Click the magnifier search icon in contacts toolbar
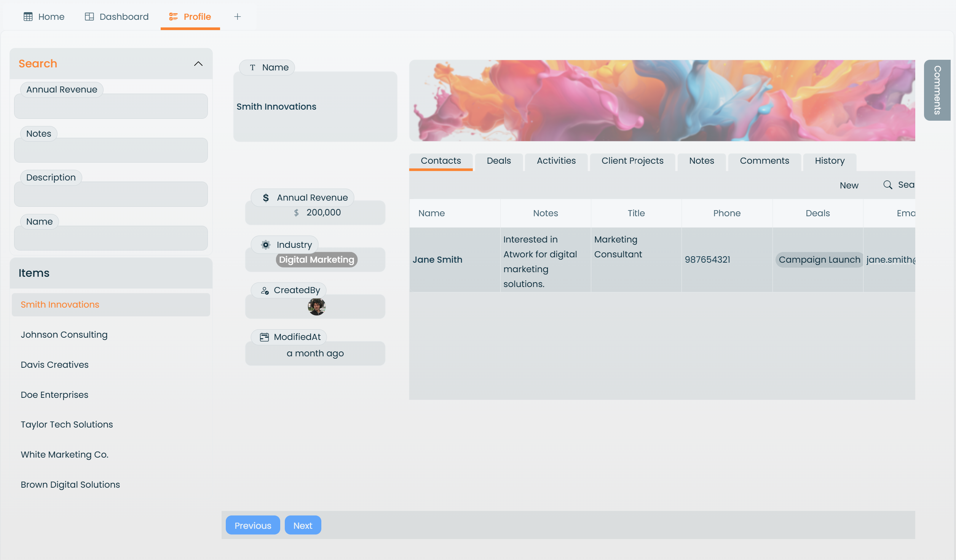Screen dimensions: 956x560 click(x=887, y=185)
